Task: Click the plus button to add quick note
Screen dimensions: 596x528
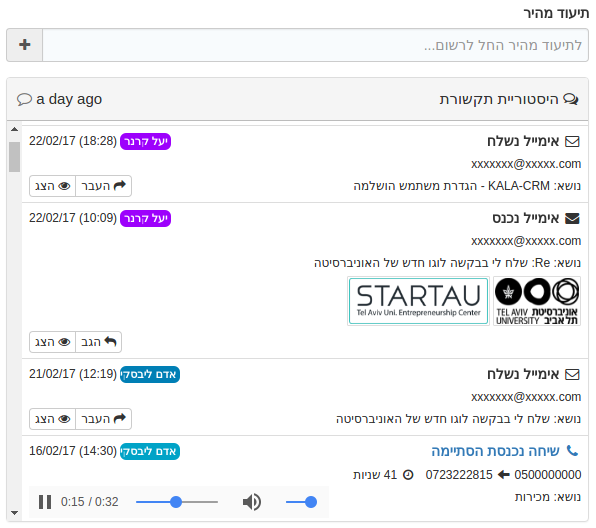Action: [25, 45]
